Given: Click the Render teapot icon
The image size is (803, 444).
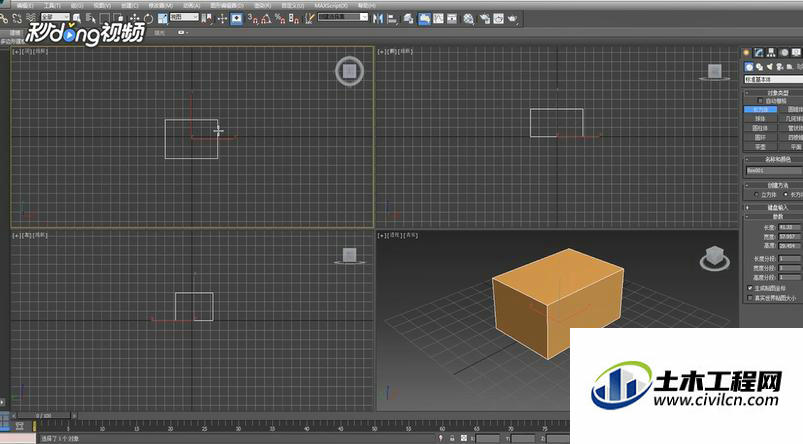Looking at the screenshot, I should pos(513,19).
